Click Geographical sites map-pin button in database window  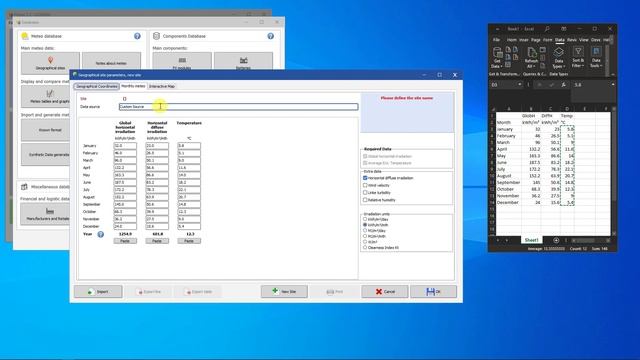[x=50, y=63]
